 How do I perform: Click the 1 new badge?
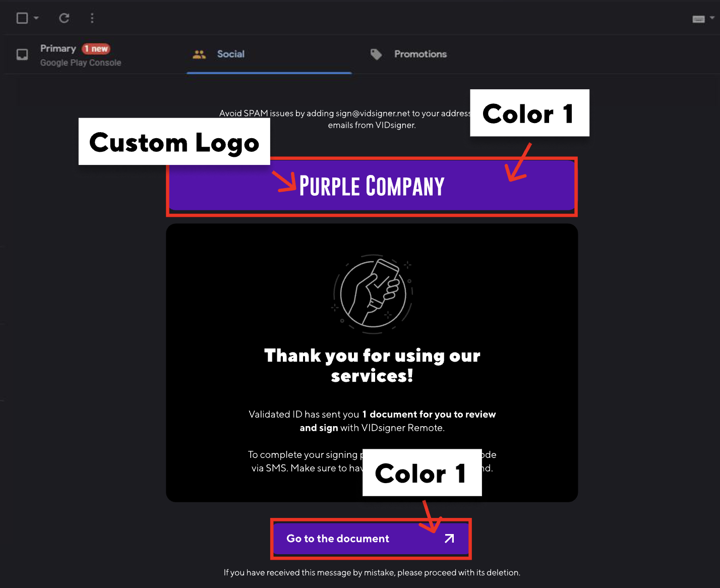[x=96, y=49]
